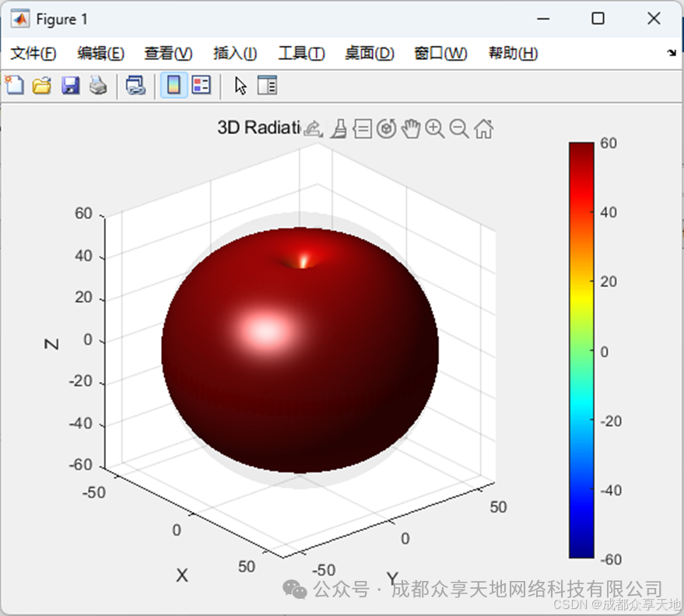Click the export axes icon above the plot
The height and width of the screenshot is (616, 684).
(314, 129)
